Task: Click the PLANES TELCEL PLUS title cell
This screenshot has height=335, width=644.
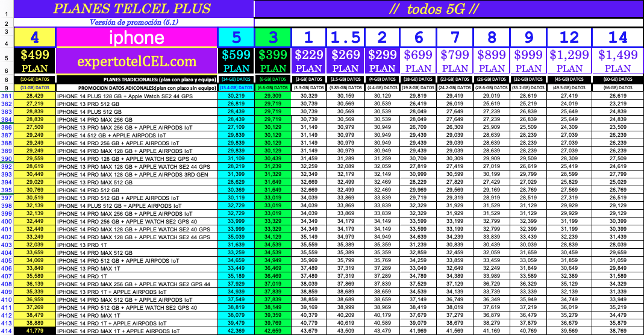Action: [134, 8]
